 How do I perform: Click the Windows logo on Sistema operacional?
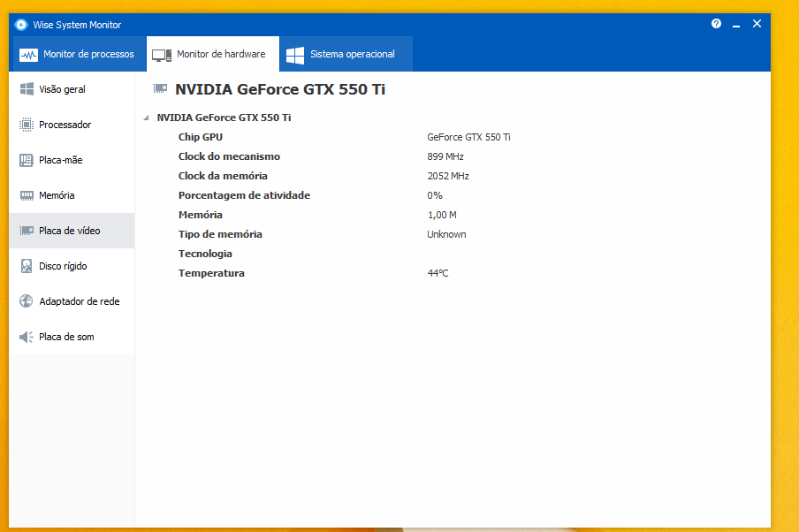[x=295, y=55]
